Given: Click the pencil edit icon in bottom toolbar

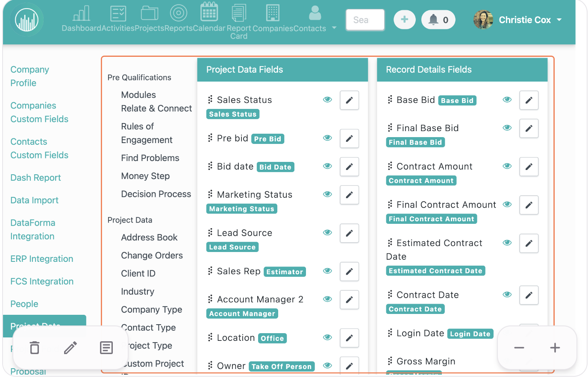Looking at the screenshot, I should click(71, 348).
